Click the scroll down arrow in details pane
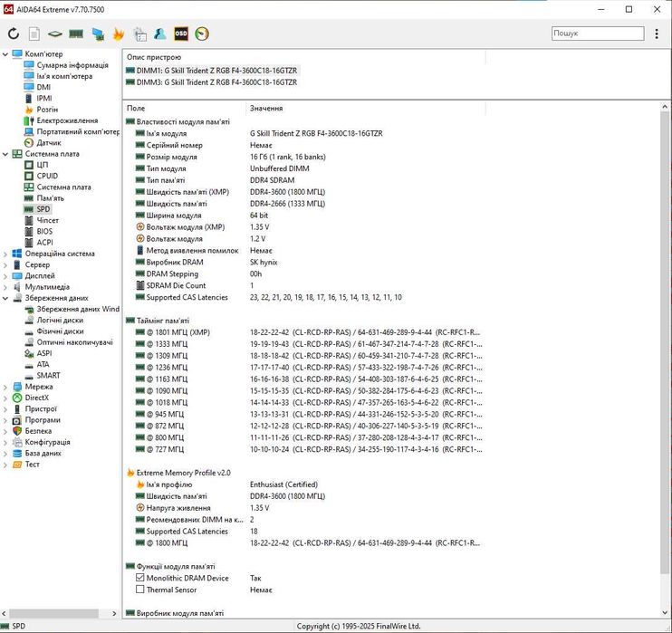672x633 pixels. pos(665,612)
